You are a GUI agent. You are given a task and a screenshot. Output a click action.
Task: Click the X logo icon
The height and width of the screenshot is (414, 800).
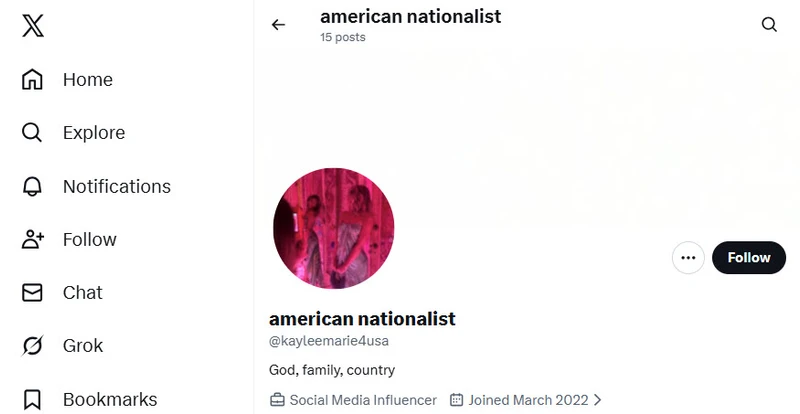[33, 26]
